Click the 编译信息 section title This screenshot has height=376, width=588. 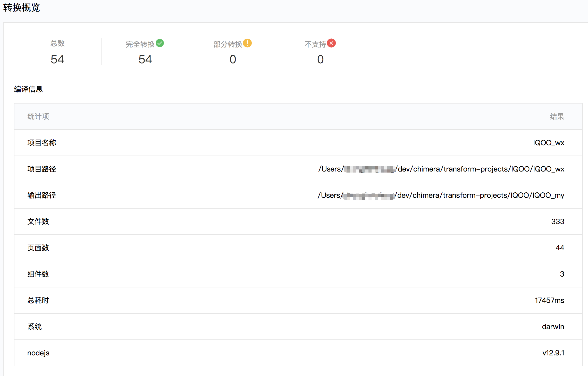(28, 89)
